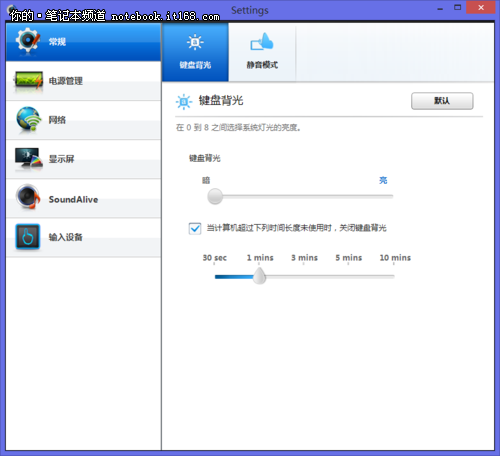Click the backlight brightness slider knob
The image size is (500, 456).
coord(215,196)
